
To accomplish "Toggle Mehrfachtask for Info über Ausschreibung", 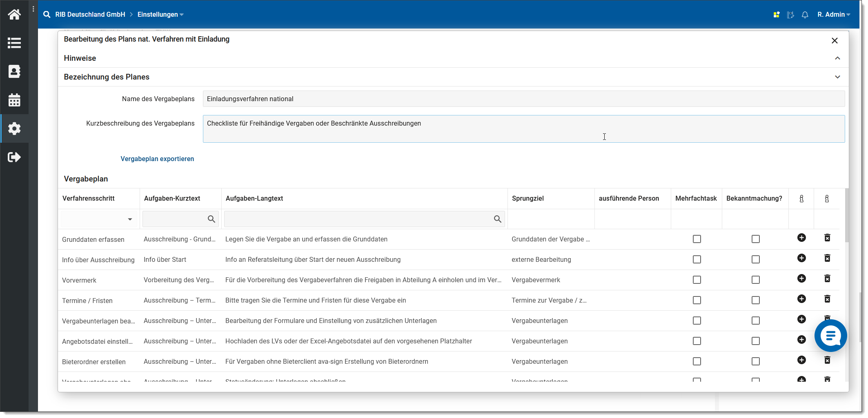I will click(x=697, y=259).
